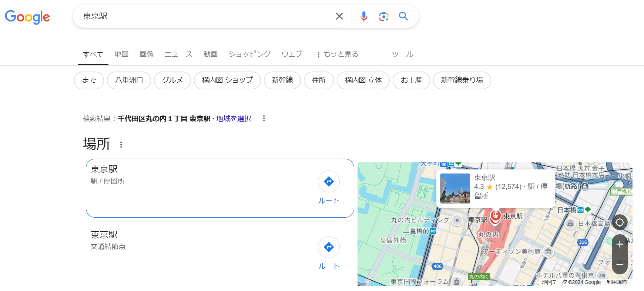644x291 pixels.
Task: Click the 日本橋高島屋 shopping marker
Action: point(570,224)
